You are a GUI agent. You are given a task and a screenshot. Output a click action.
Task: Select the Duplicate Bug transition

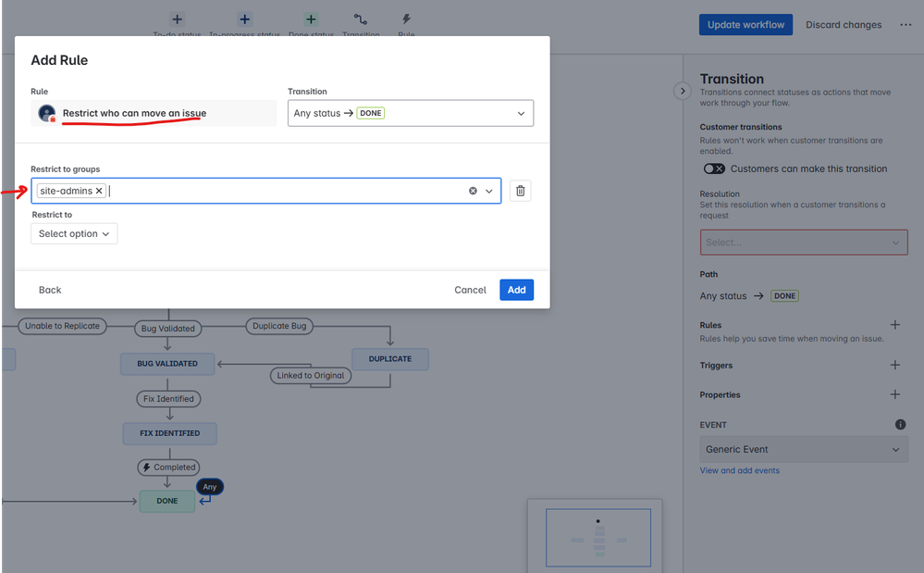(279, 326)
